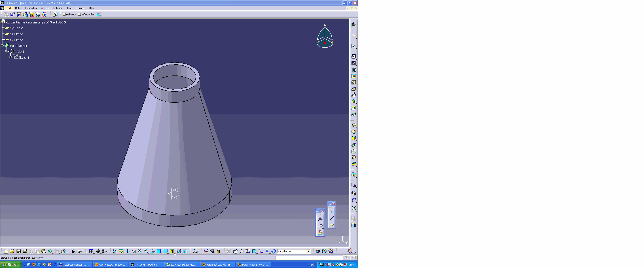644x268 pixels.
Task: Select the Chamfer tool
Action: (x=354, y=132)
